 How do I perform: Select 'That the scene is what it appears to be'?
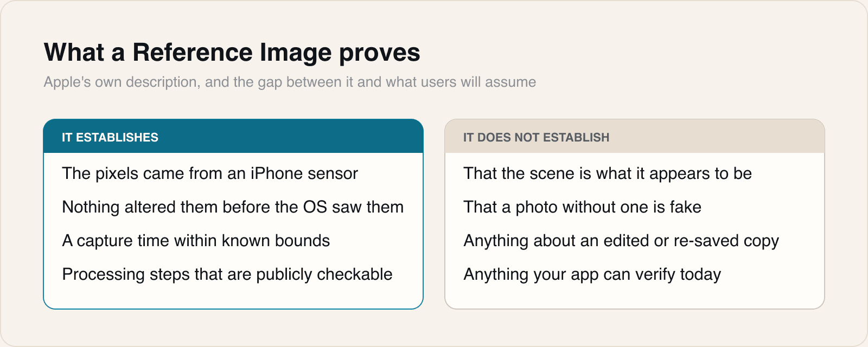608,173
